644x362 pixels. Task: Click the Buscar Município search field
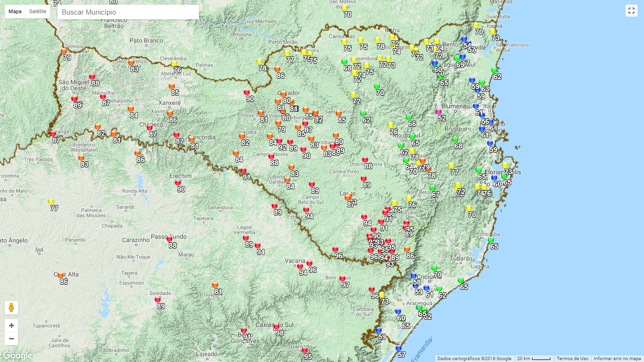(x=128, y=12)
